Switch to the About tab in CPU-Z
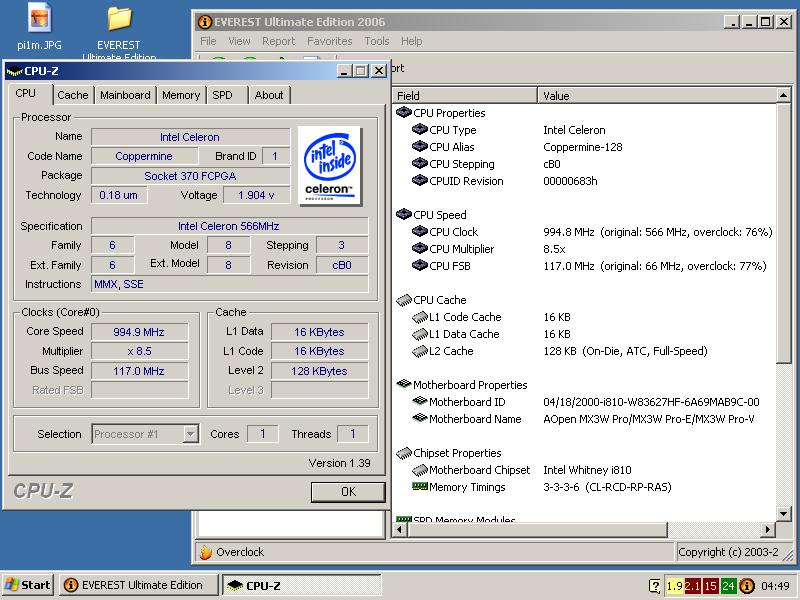 point(269,95)
